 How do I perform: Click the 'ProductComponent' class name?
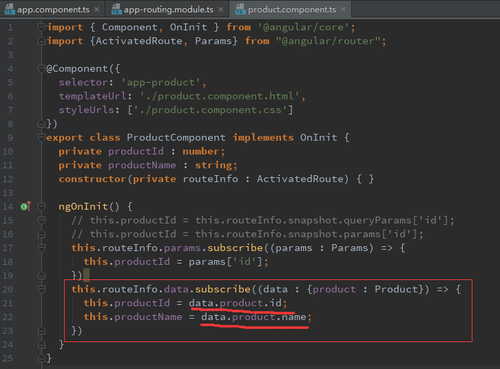(176, 138)
